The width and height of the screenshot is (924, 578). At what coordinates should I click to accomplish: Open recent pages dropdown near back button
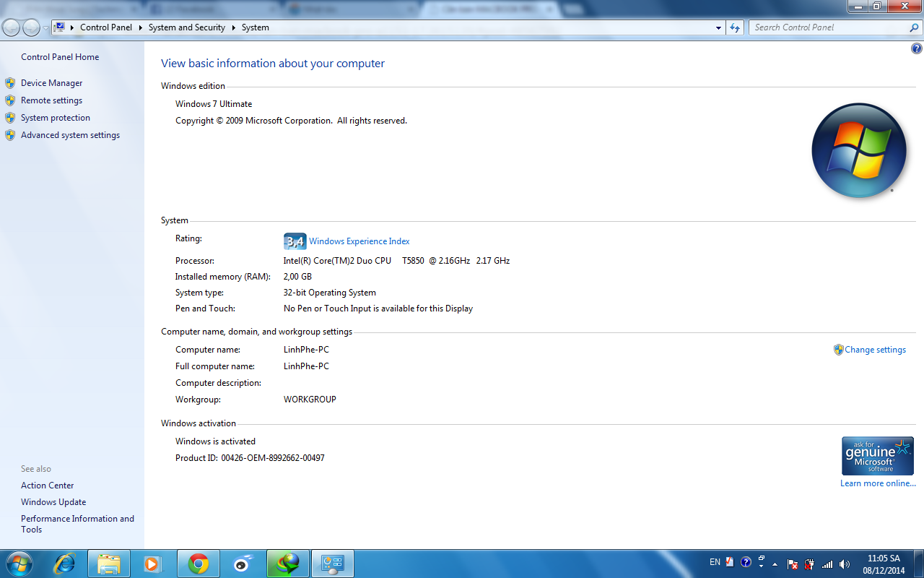coord(45,27)
